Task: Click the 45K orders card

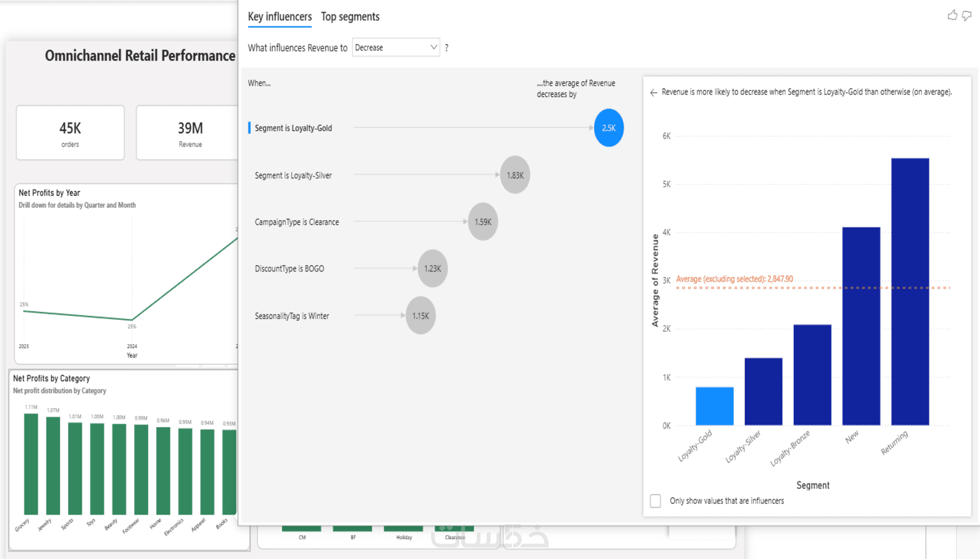Action: point(70,133)
